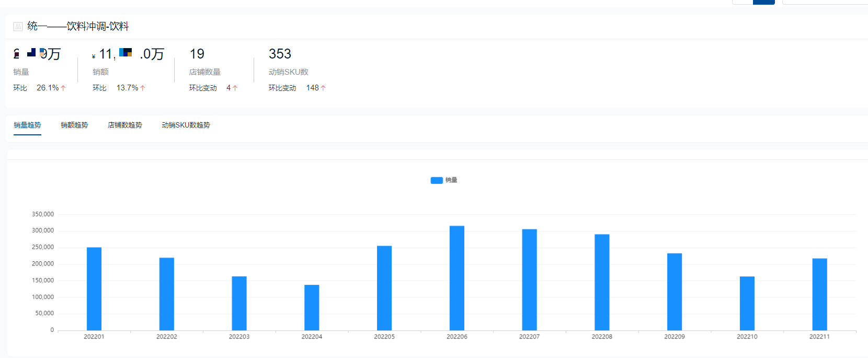Click the up arrow beside SKU change 148
This screenshot has height=358, width=868.
[x=323, y=88]
